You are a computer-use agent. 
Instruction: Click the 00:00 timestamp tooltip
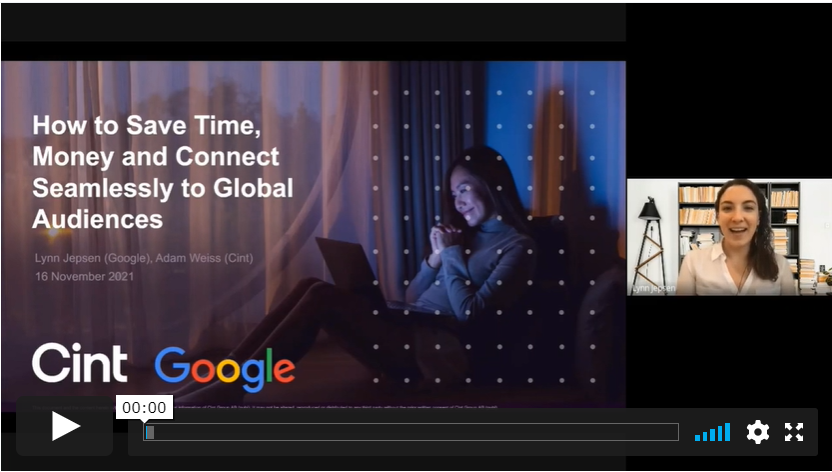click(x=144, y=407)
